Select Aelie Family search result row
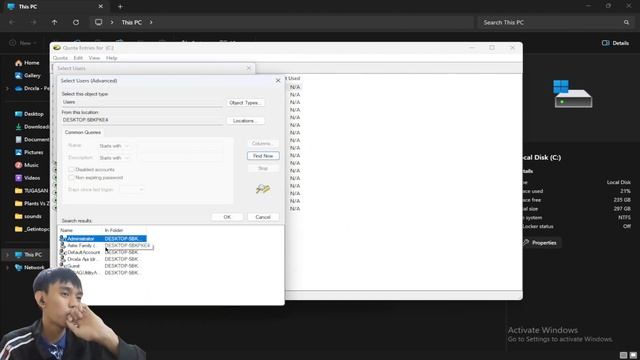The width and height of the screenshot is (640, 360). 103,246
